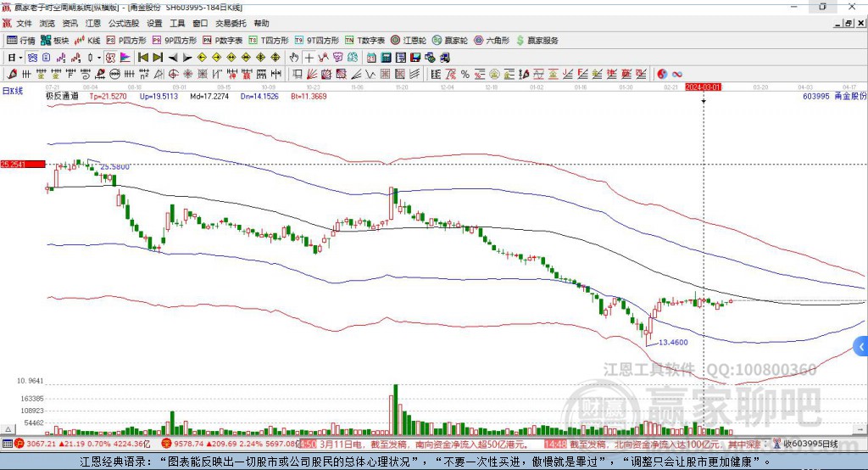The height and width of the screenshot is (470, 868).
Task: Open the 浏览 menu
Action: click(47, 23)
